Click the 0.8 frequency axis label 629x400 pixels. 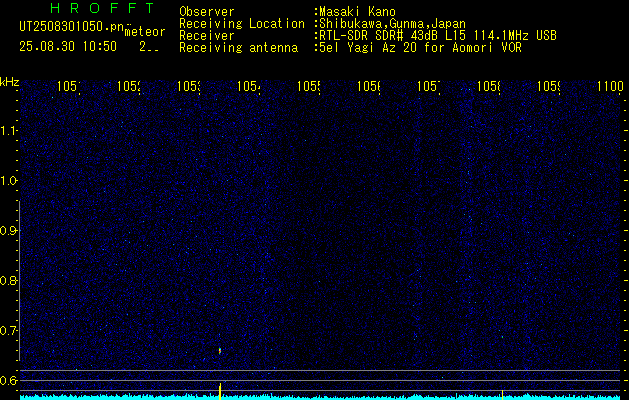(8, 280)
